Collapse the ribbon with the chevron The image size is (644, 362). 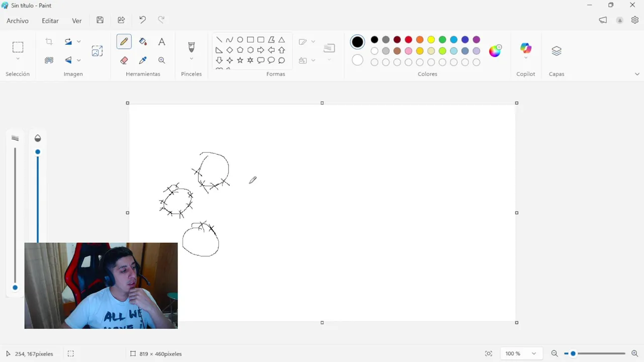637,74
